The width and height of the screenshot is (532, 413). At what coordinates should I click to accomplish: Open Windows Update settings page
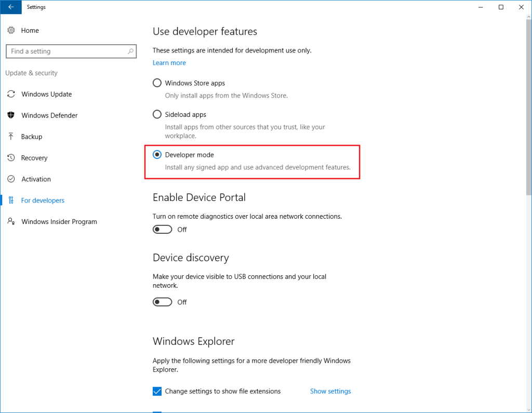tap(46, 94)
